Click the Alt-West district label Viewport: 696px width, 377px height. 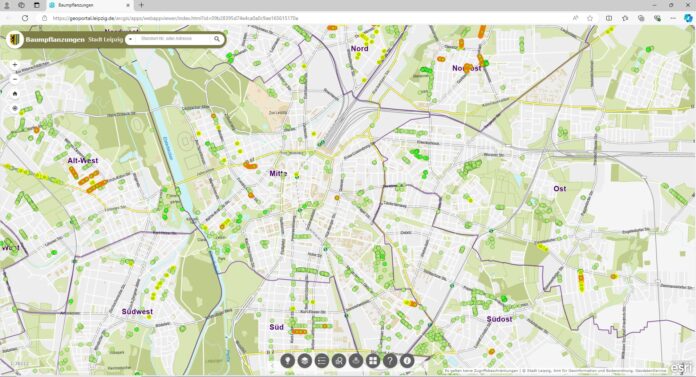click(83, 161)
